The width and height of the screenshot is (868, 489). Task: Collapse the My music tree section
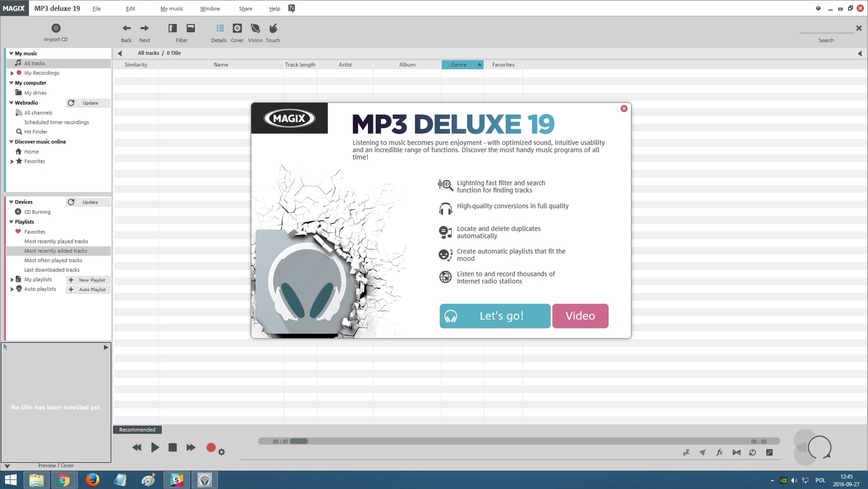click(11, 53)
